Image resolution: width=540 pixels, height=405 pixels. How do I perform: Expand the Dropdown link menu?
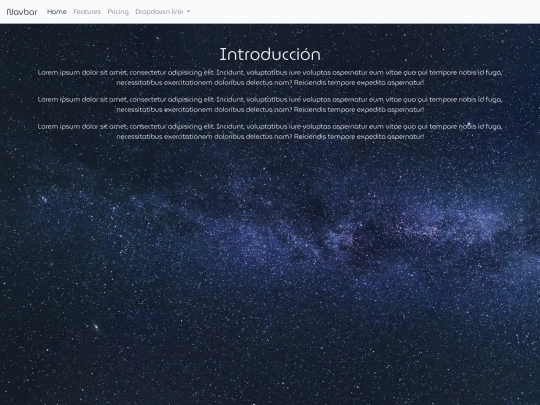(x=163, y=12)
